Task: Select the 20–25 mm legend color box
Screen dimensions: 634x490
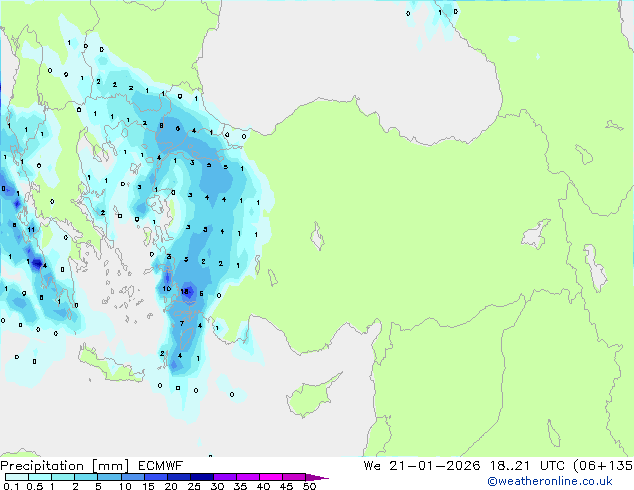Action: pyautogui.click(x=179, y=477)
